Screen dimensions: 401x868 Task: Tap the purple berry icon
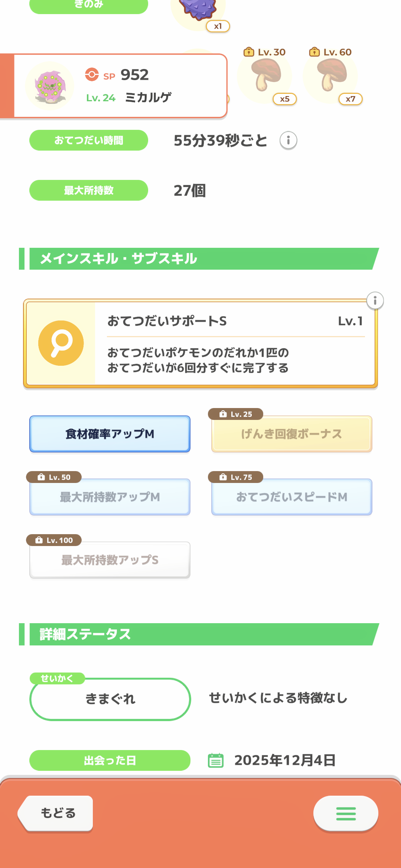point(198,9)
